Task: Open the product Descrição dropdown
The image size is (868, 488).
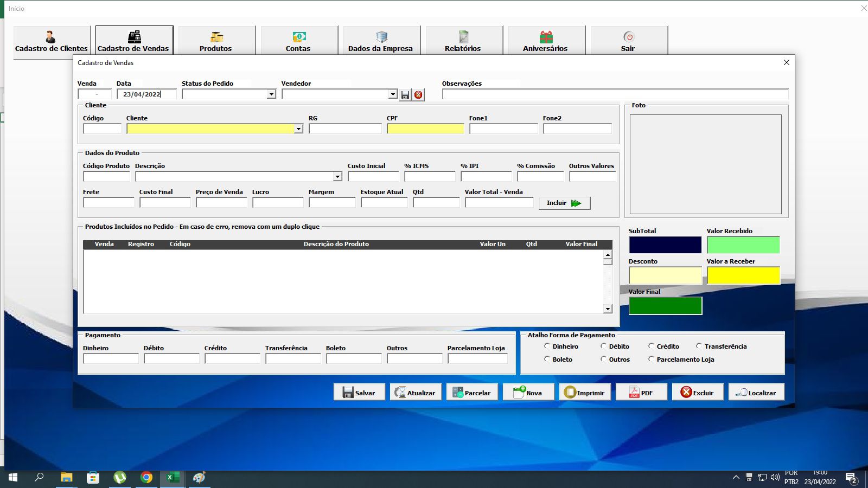Action: coord(337,177)
